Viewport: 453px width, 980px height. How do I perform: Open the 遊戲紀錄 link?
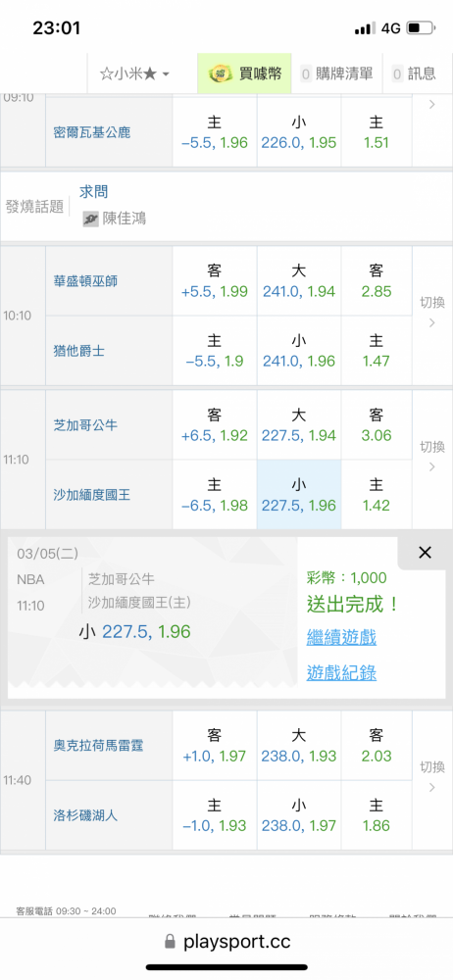coord(341,673)
